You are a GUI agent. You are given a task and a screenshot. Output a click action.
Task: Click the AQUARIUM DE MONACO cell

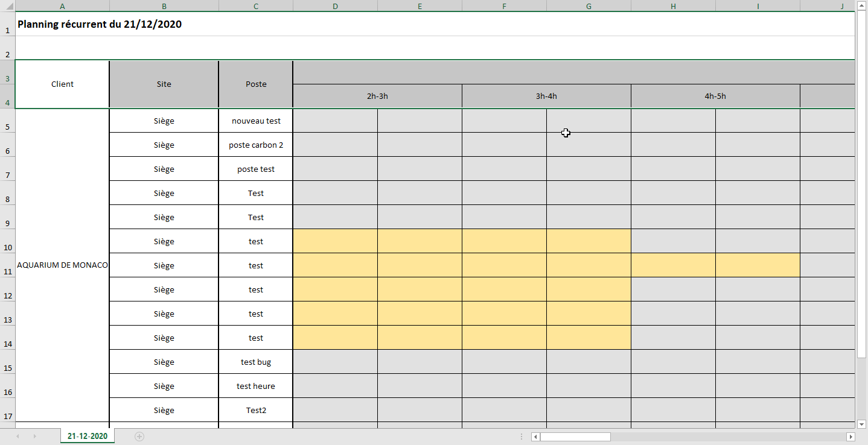coord(62,265)
